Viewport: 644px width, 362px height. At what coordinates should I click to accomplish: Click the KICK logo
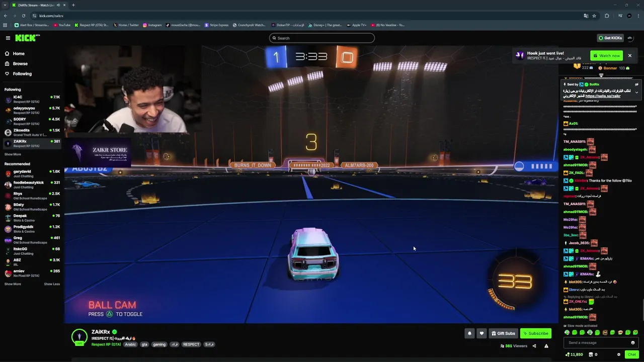[27, 38]
